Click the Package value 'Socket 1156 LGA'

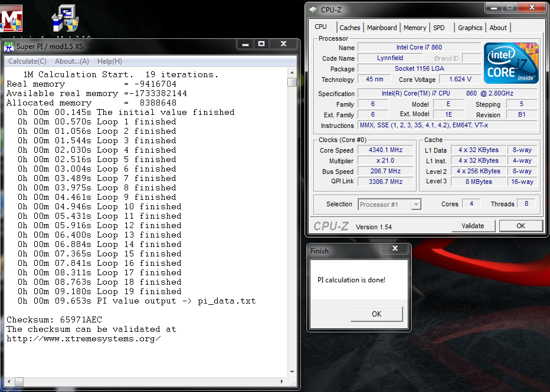(x=419, y=68)
